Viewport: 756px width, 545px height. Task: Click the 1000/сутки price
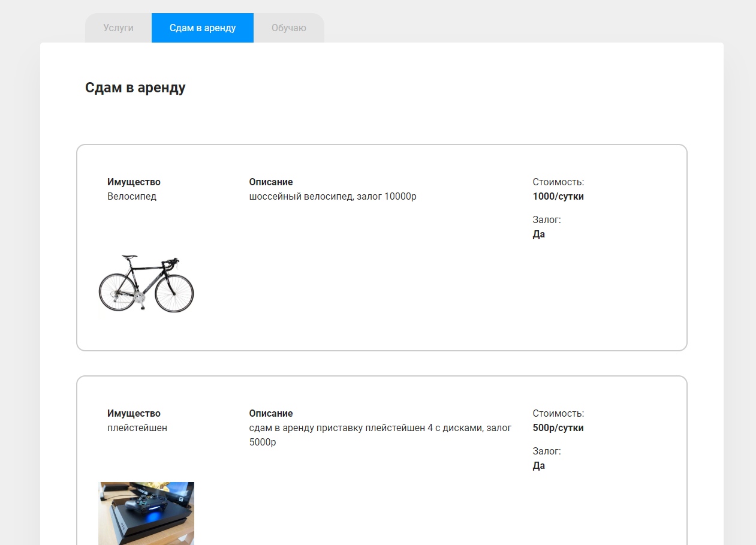tap(558, 196)
